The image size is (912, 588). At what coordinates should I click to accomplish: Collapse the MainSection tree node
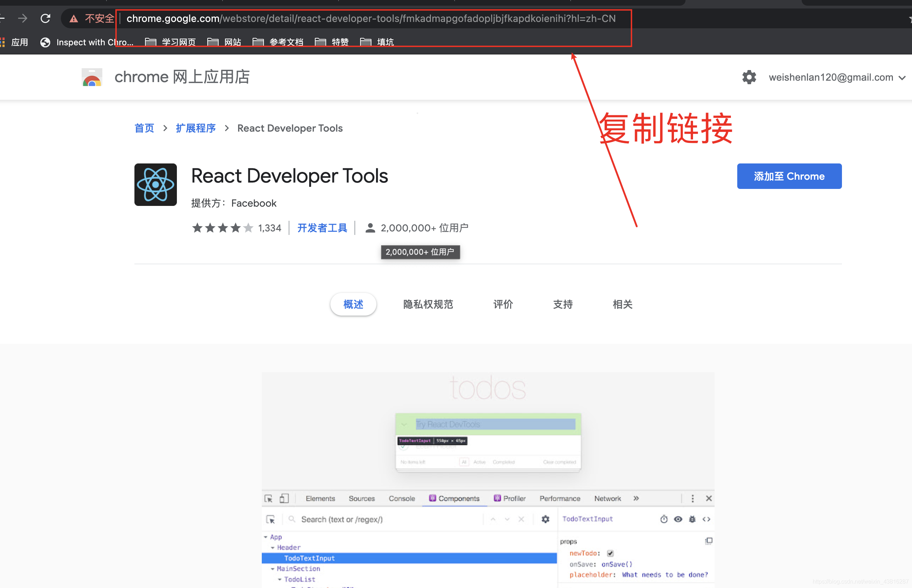coord(272,569)
